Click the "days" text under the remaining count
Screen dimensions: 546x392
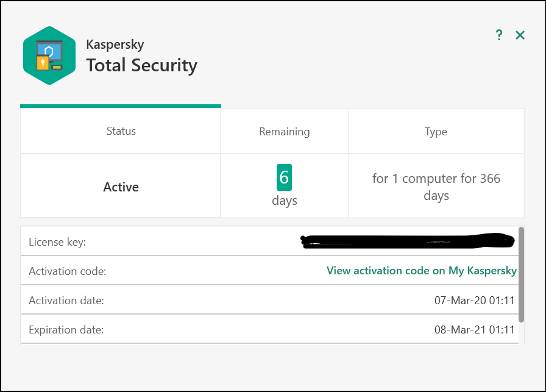(285, 201)
